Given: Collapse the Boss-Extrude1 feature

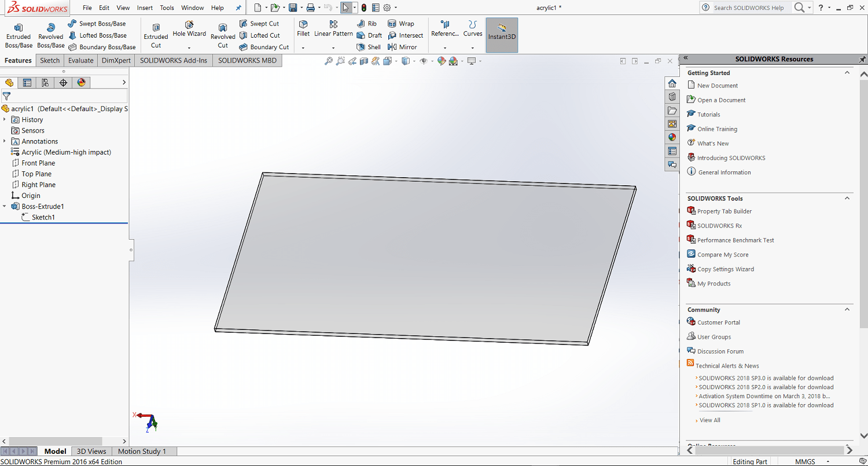Looking at the screenshot, I should [5, 206].
